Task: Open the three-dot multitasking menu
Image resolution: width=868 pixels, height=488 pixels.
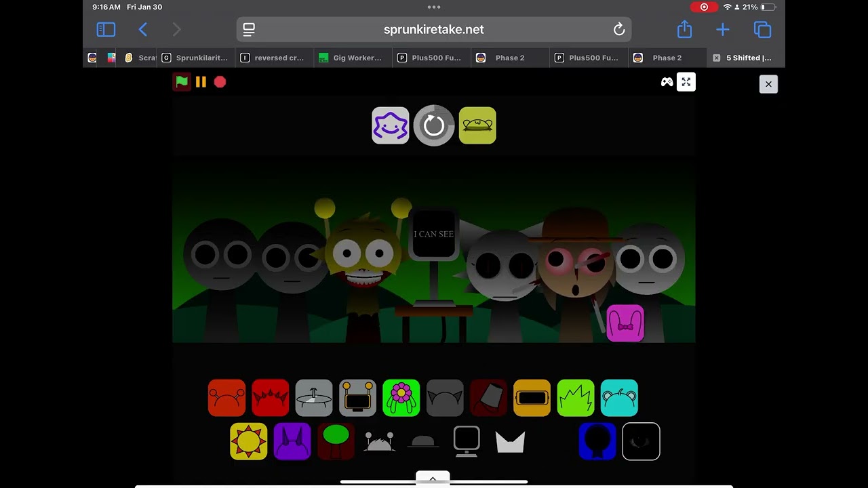Action: pos(434,7)
